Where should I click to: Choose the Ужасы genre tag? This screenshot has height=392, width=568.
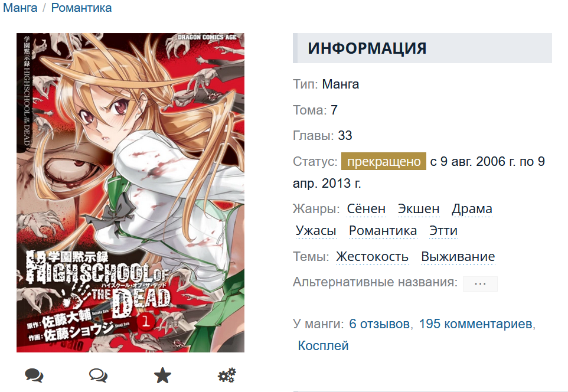coord(316,231)
